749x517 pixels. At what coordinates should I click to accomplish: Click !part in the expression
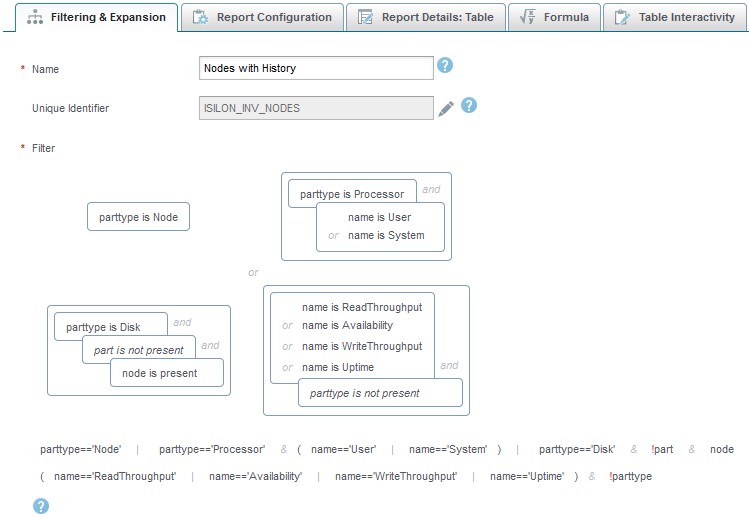pos(662,449)
